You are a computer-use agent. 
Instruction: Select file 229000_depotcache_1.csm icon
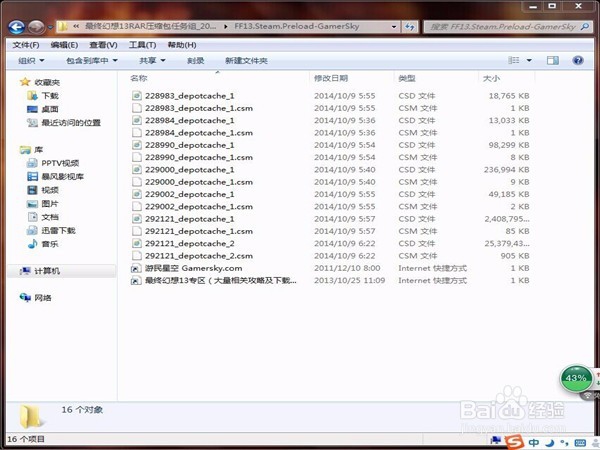tap(137, 182)
